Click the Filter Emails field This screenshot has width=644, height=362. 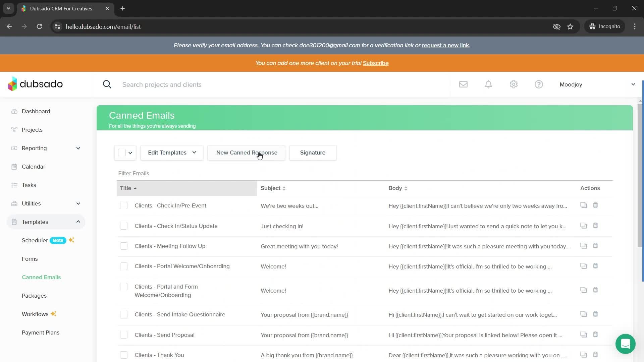[x=364, y=173]
